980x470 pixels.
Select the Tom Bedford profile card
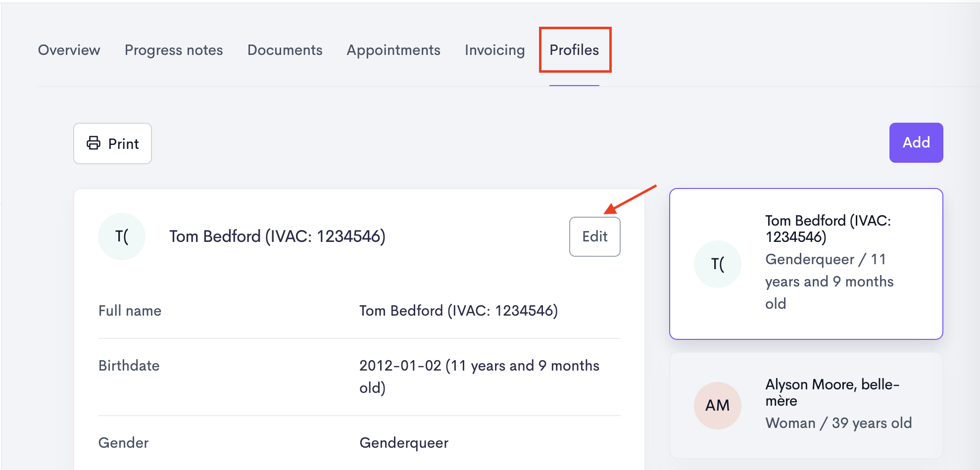(x=806, y=264)
